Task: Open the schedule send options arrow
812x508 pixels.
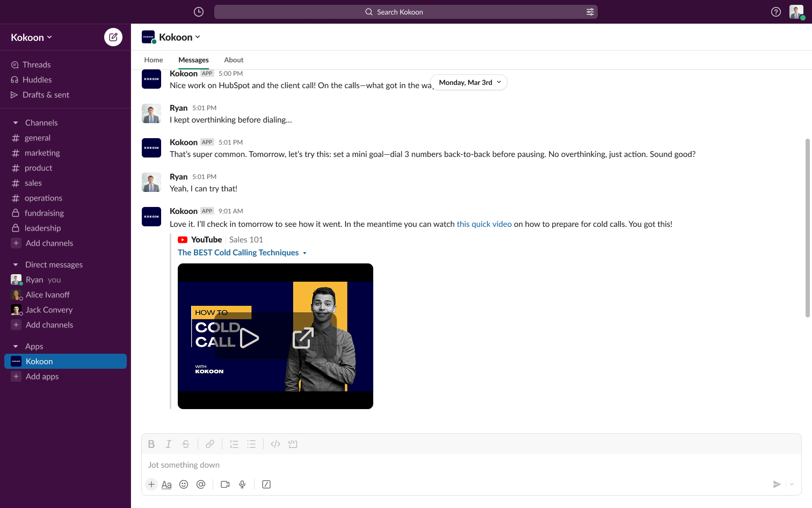Action: (792, 484)
